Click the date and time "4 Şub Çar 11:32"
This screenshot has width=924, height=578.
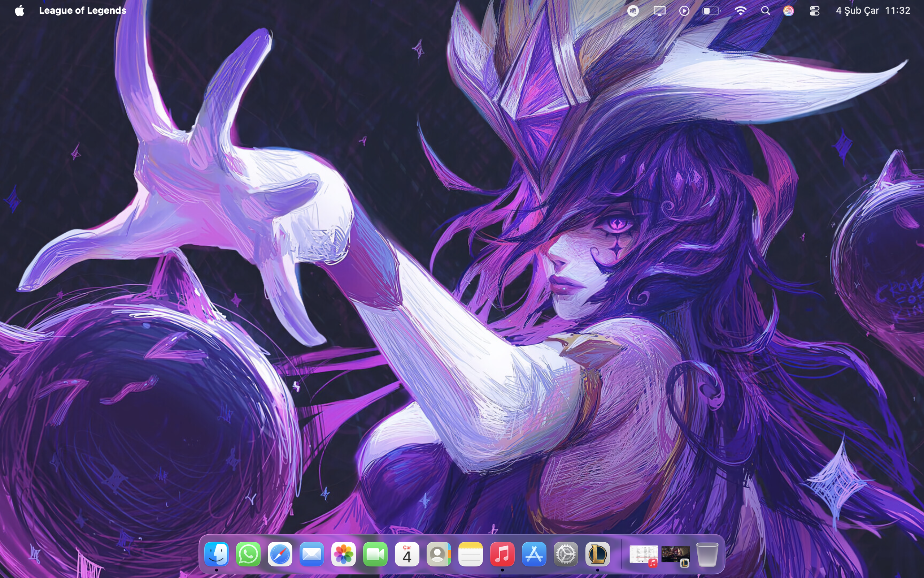tap(873, 10)
